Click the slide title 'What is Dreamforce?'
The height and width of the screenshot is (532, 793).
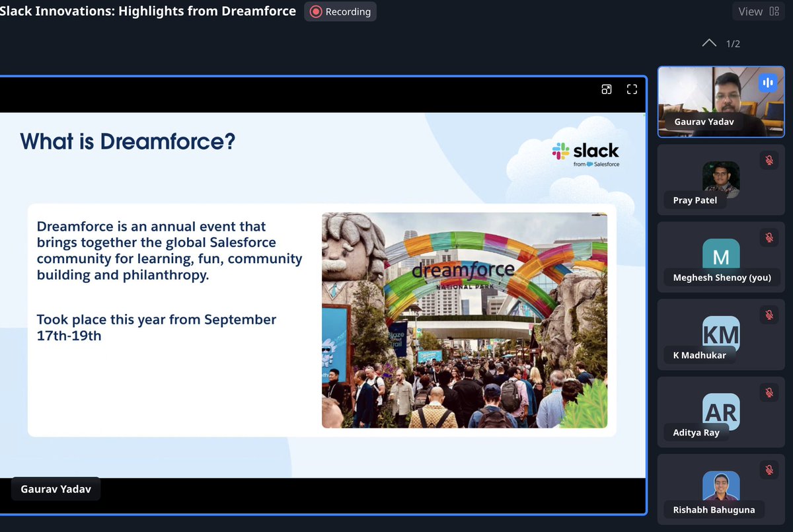click(x=128, y=141)
